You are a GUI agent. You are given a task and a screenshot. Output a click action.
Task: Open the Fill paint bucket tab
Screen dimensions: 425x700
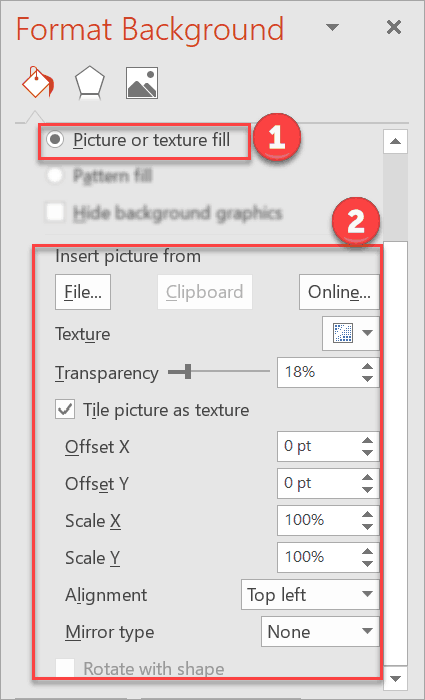pos(38,82)
